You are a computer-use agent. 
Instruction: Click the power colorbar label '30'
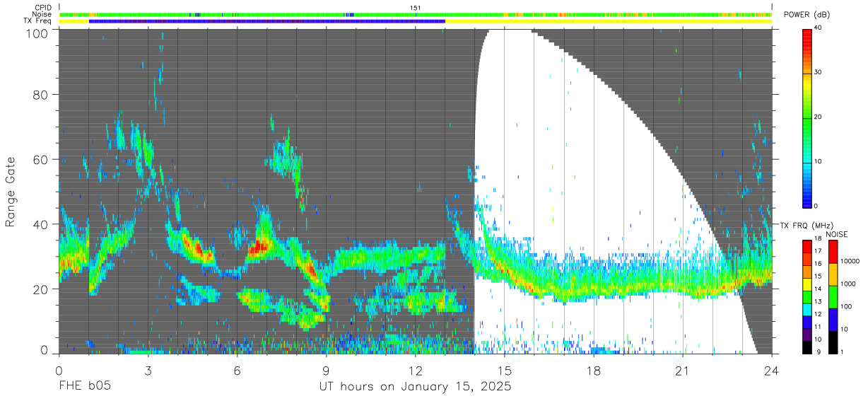point(819,73)
